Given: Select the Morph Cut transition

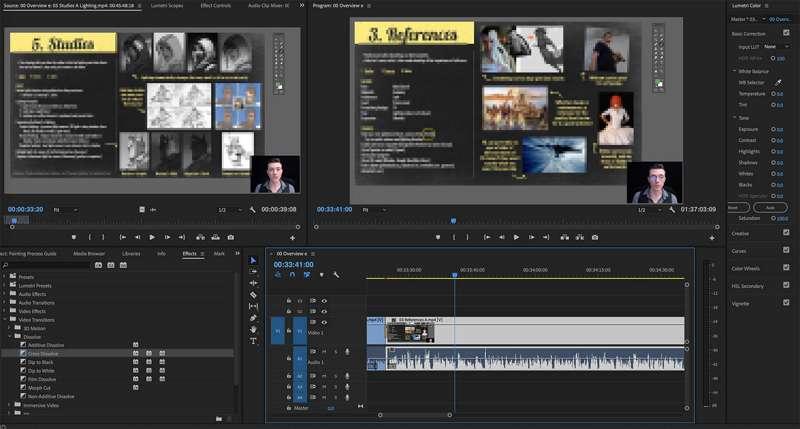Looking at the screenshot, I should tap(39, 388).
